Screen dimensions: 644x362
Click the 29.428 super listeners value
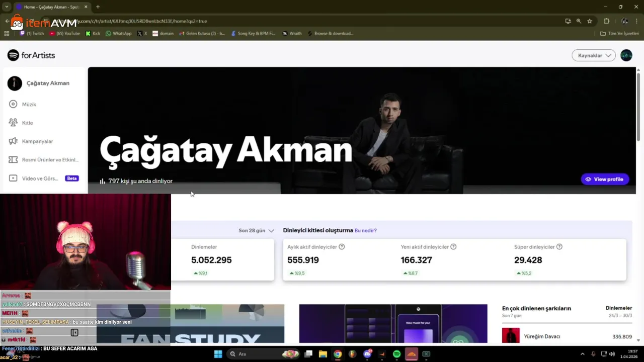click(528, 260)
